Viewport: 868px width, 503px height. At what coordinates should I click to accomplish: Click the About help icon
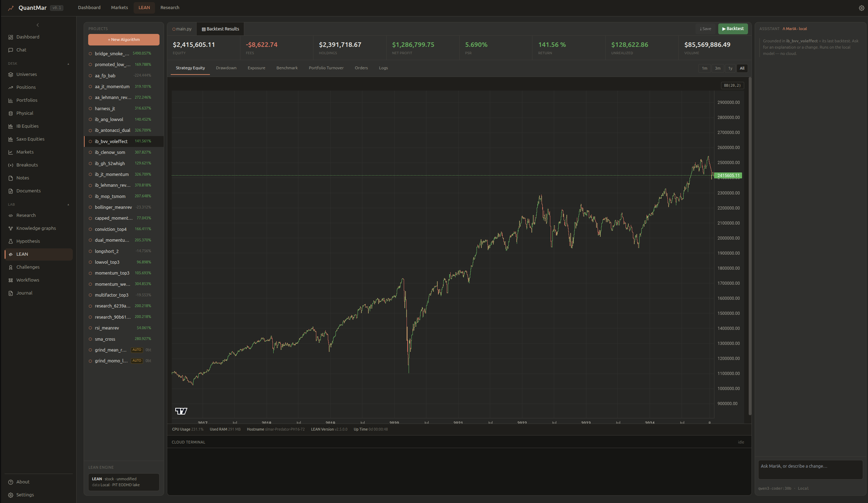click(x=10, y=482)
